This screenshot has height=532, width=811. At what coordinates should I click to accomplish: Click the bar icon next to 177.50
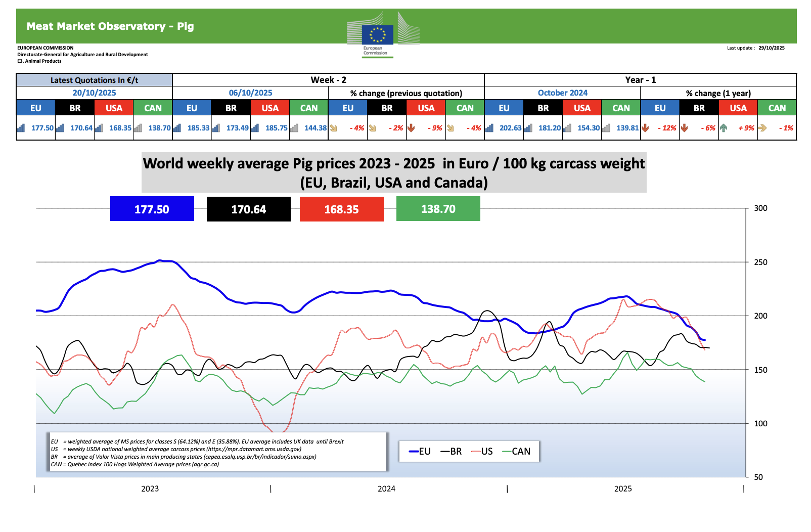point(21,128)
